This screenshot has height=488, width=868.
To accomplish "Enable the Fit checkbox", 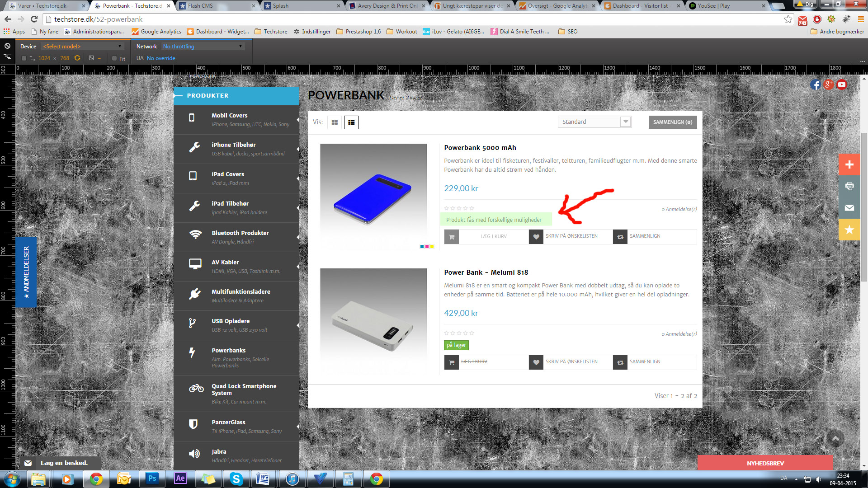I will (114, 59).
